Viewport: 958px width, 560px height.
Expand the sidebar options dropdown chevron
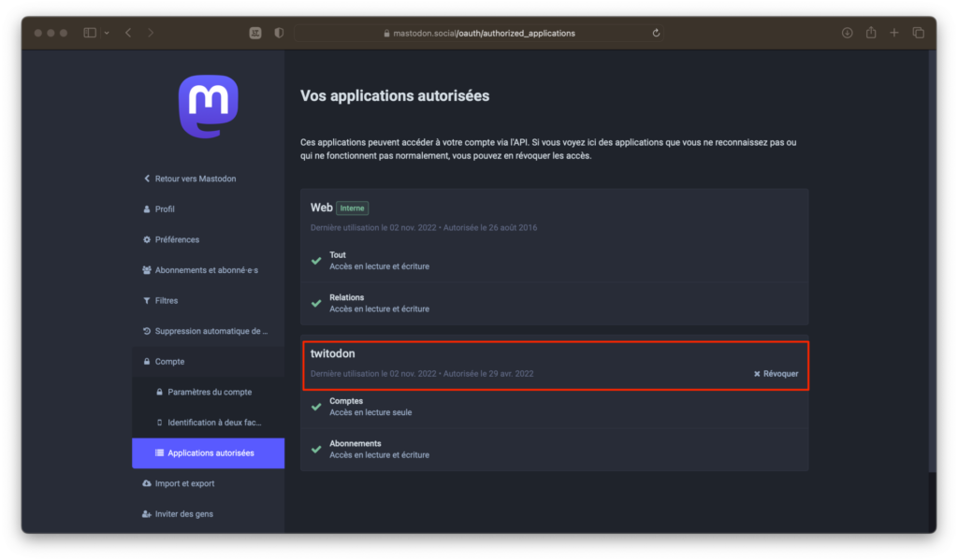[107, 33]
